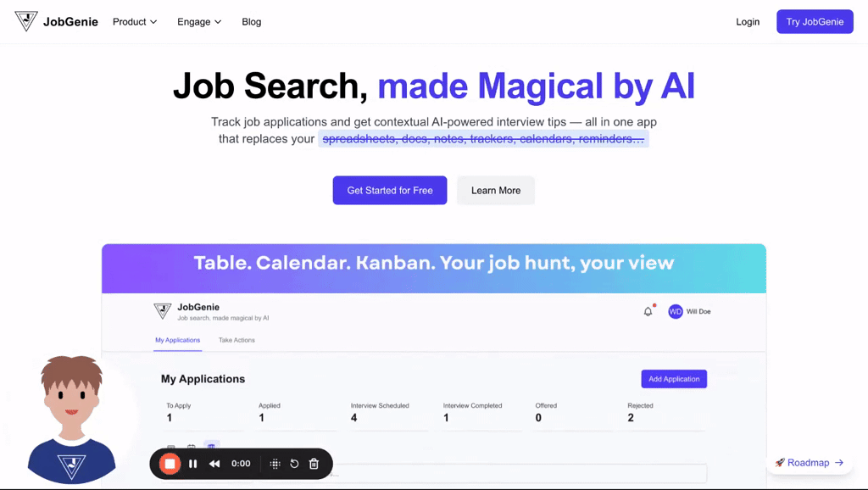Click the arrow icon after Roadmap

pos(839,462)
